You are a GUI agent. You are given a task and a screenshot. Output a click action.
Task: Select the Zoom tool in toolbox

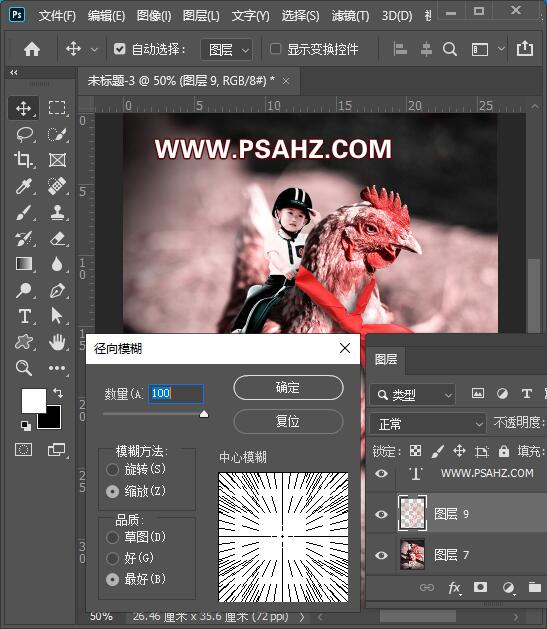tap(24, 367)
